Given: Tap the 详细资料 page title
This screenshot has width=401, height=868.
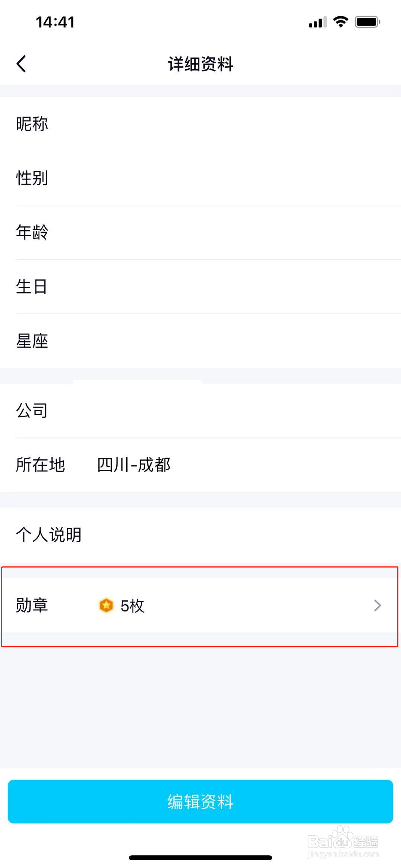Looking at the screenshot, I should point(200,64).
